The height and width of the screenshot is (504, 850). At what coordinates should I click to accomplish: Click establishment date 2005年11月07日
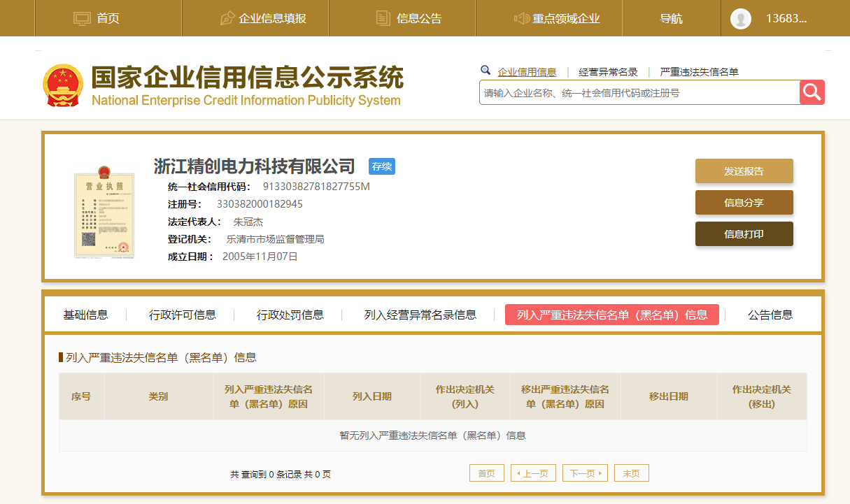(x=260, y=257)
